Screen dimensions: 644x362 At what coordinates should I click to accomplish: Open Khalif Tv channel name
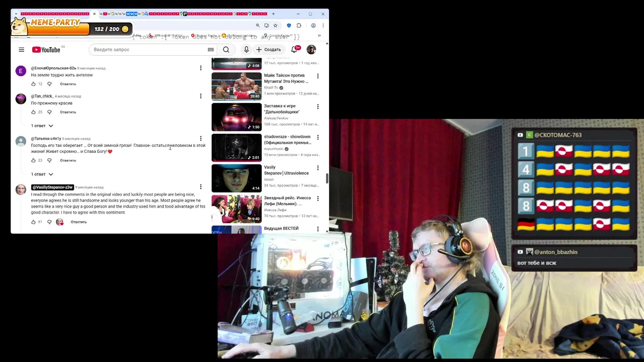click(x=271, y=87)
